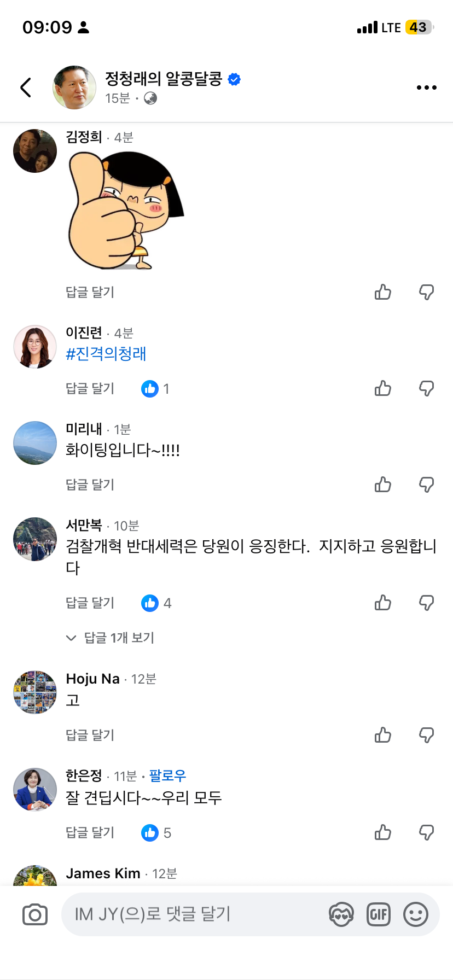Open camera to attach a photo
453x980 pixels.
(35, 914)
